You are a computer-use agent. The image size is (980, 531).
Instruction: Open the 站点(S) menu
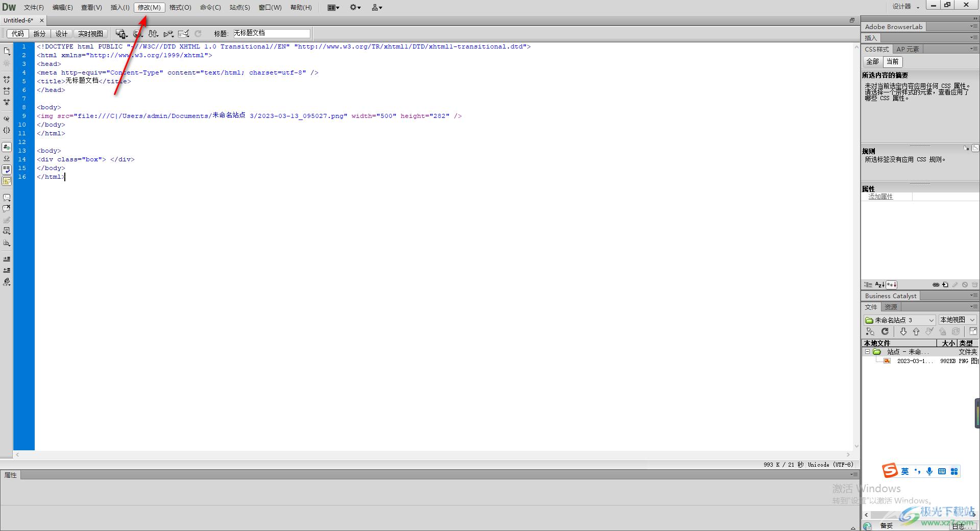(239, 7)
